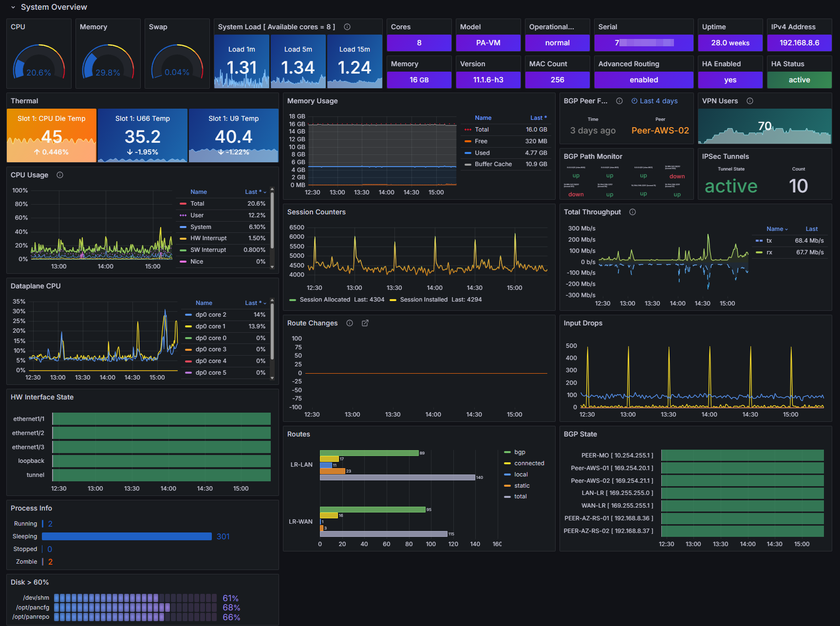Sort Total Throughput legend by Name column
The width and height of the screenshot is (840, 626).
[777, 229]
